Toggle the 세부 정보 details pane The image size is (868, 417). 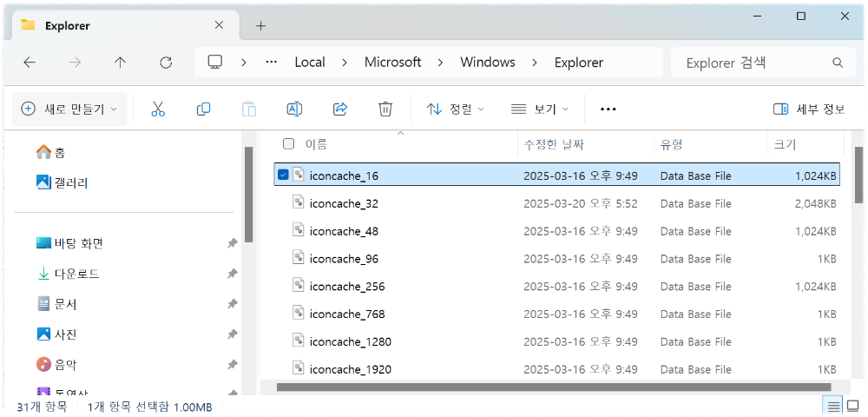point(809,109)
